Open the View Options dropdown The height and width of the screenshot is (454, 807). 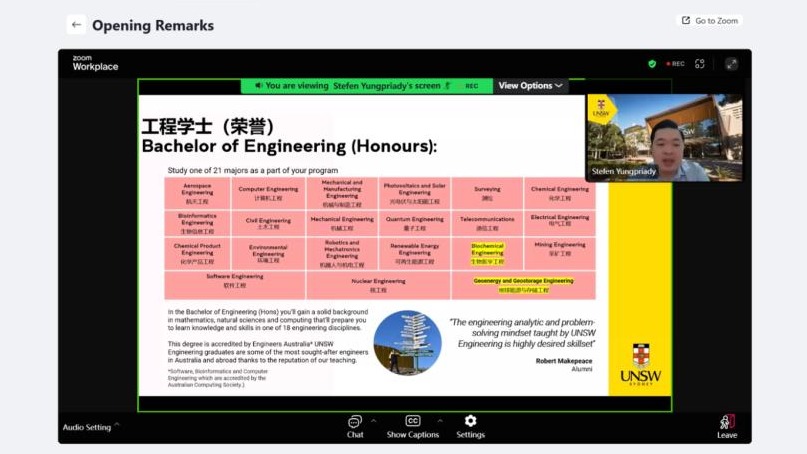pos(531,85)
